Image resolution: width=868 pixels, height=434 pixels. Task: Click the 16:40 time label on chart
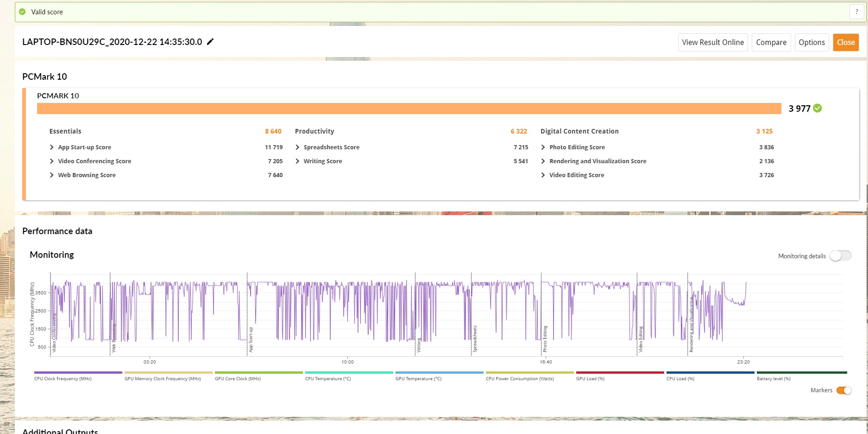point(546,362)
